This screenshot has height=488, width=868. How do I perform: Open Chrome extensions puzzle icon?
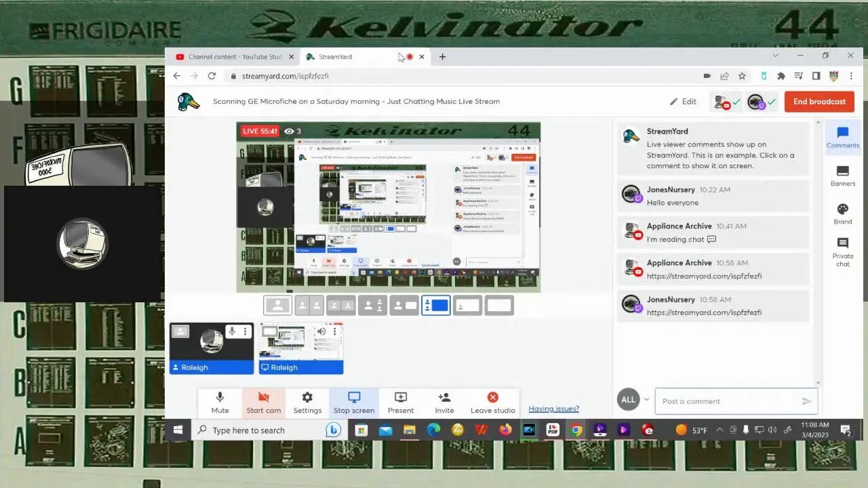[781, 76]
